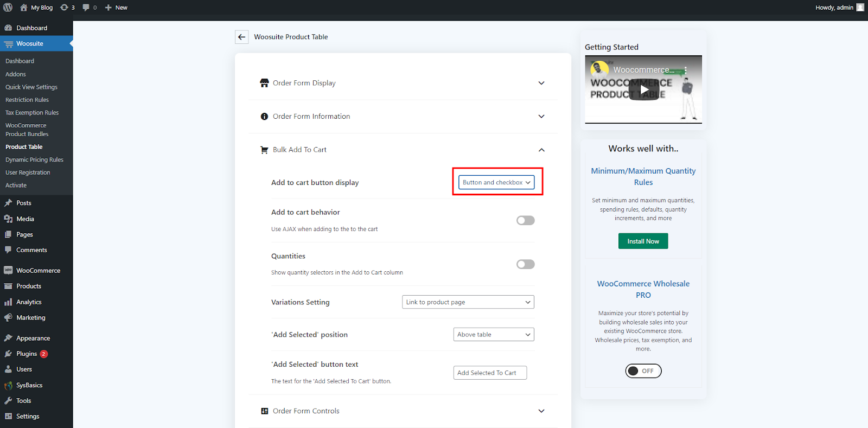The width and height of the screenshot is (868, 428).
Task: Click Howdy, admin account link
Action: (834, 8)
